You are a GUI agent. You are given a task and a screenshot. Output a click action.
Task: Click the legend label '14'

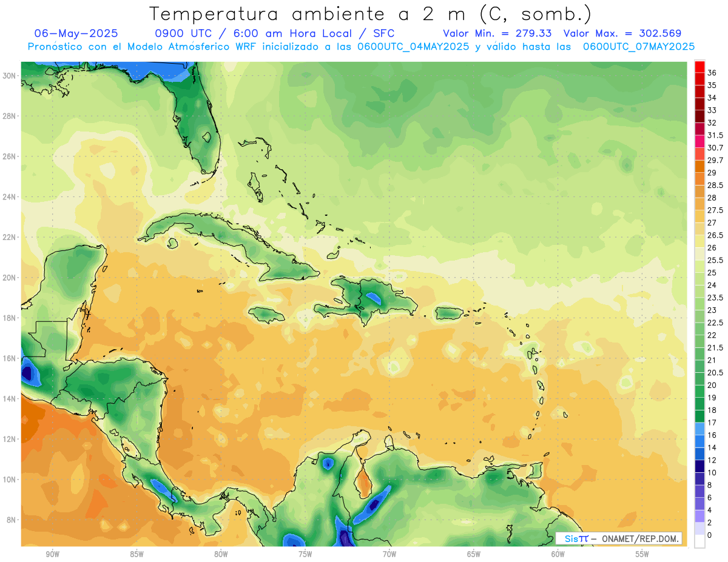coord(712,447)
